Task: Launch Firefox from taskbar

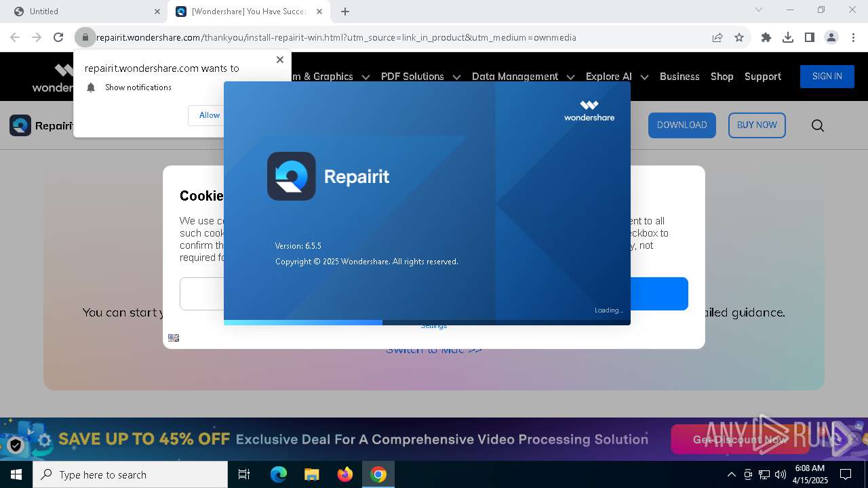Action: [345, 474]
